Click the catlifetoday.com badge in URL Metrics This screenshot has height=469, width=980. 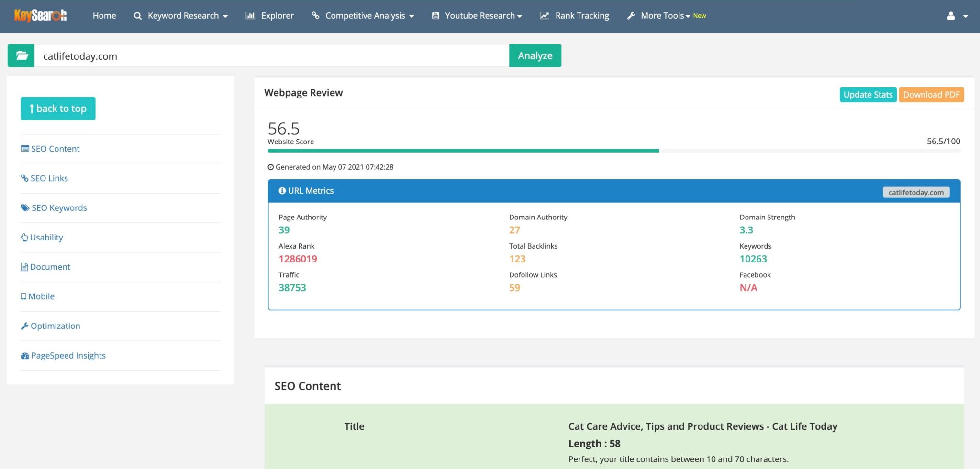(916, 192)
